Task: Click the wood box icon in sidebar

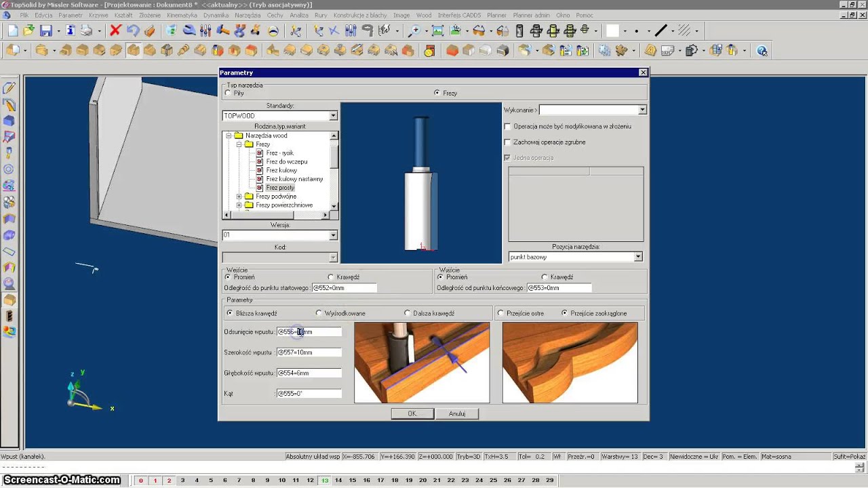Action: (9, 300)
